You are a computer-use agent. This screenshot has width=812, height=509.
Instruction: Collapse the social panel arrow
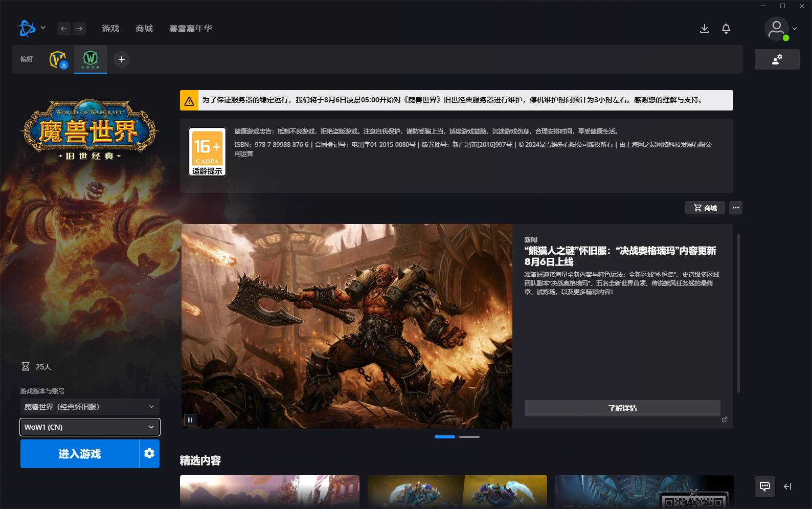pyautogui.click(x=787, y=486)
